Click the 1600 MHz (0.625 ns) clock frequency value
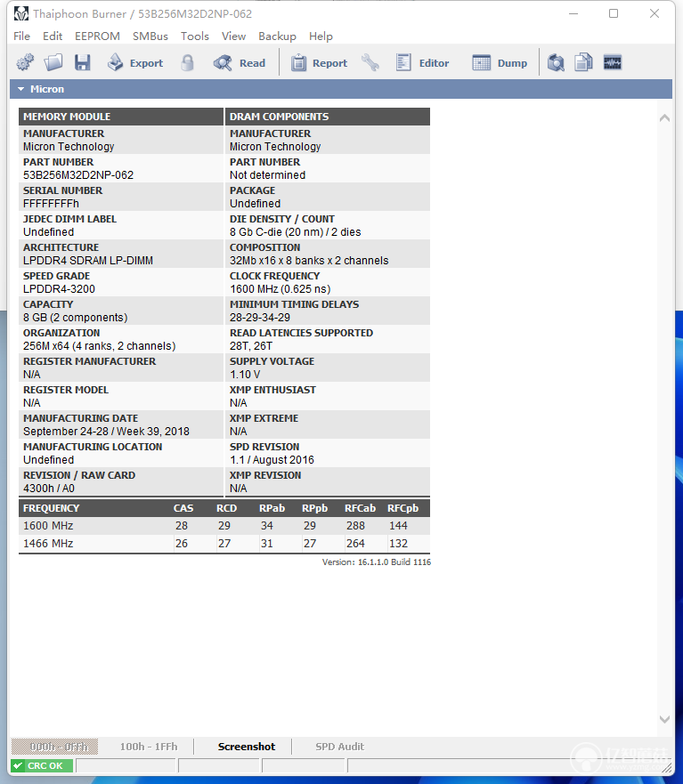 (281, 289)
